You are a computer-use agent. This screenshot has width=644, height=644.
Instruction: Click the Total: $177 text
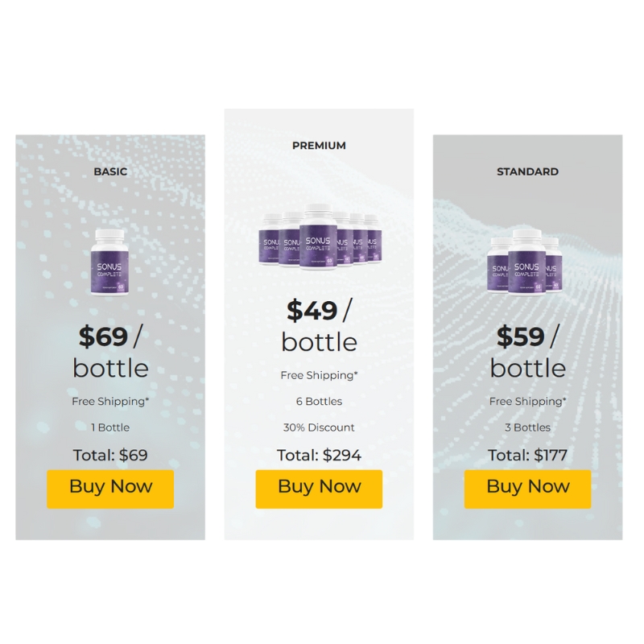point(528,455)
